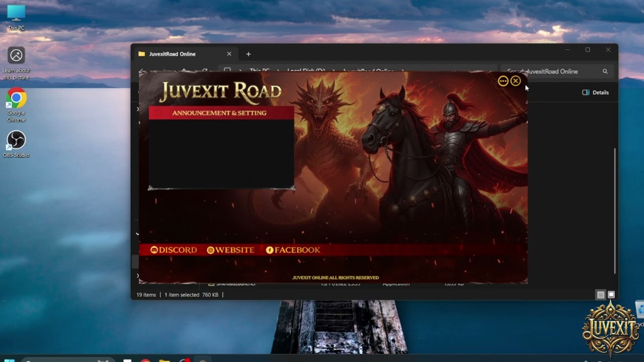Maximize the File Explorer window
This screenshot has width=644, height=362.
(x=587, y=50)
